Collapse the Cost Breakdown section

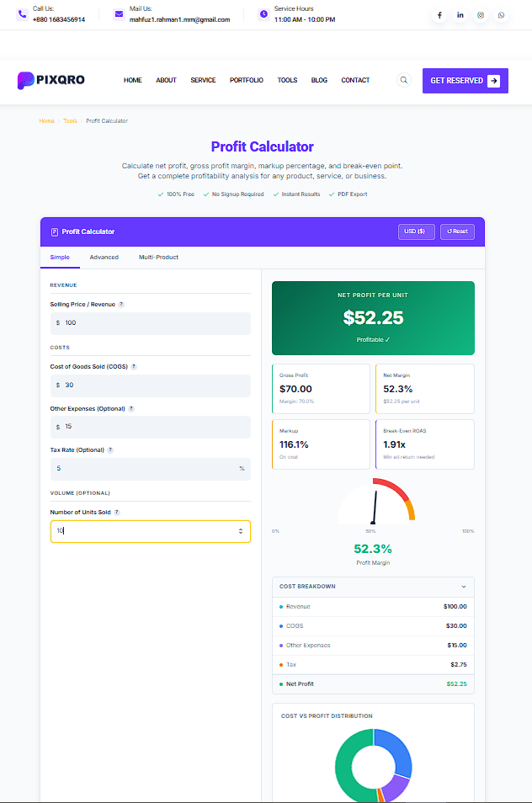462,587
